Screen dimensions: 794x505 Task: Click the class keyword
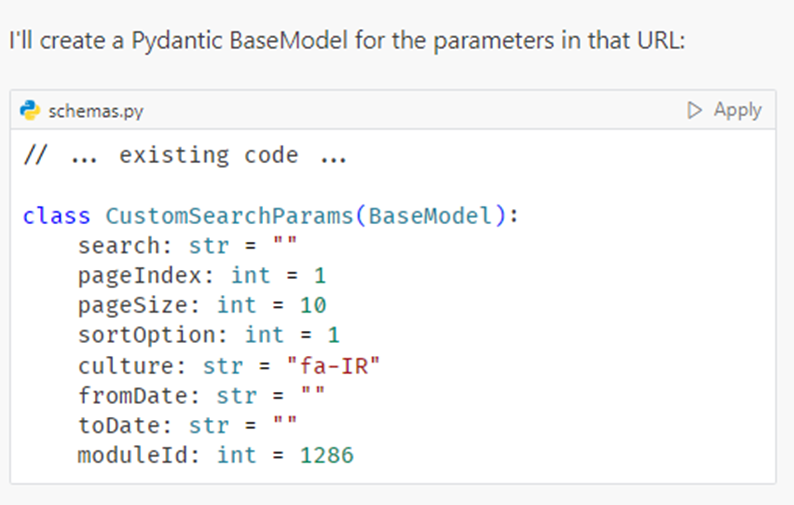click(x=56, y=216)
